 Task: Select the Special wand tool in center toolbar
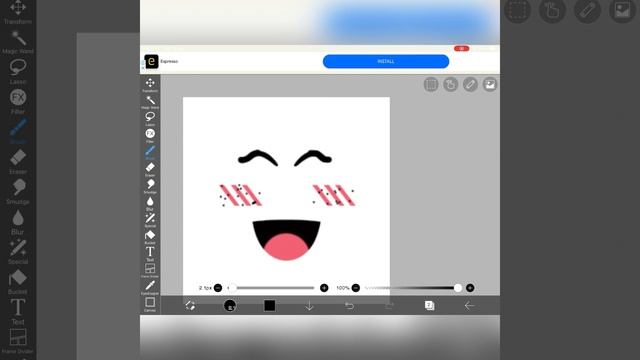(x=150, y=220)
